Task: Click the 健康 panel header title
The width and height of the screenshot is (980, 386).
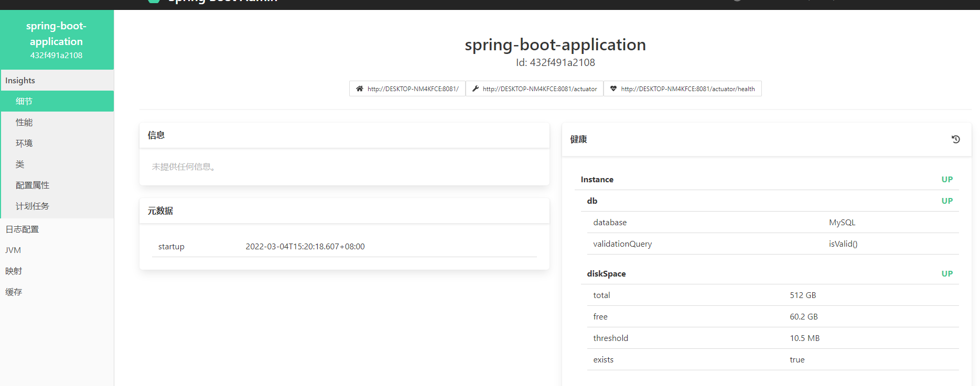Action: [x=579, y=139]
